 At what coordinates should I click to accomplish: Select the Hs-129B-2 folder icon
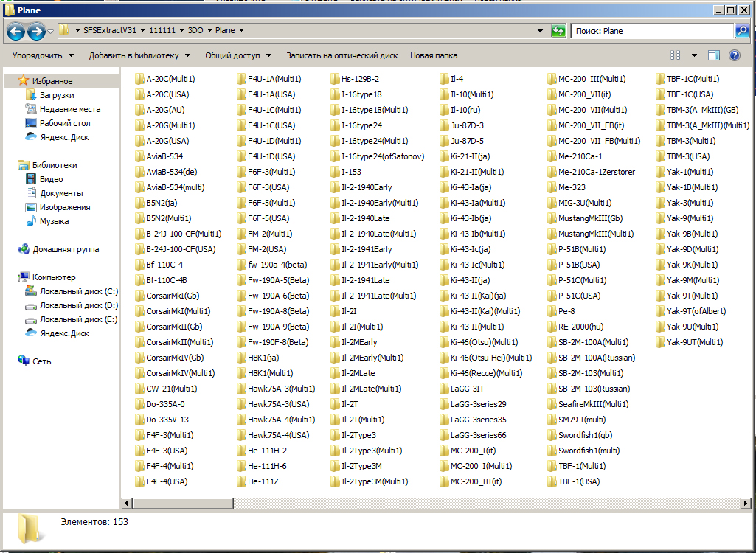coord(335,79)
